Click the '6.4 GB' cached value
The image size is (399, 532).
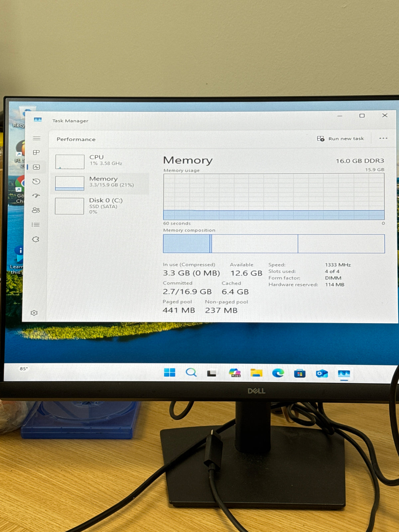(x=235, y=292)
